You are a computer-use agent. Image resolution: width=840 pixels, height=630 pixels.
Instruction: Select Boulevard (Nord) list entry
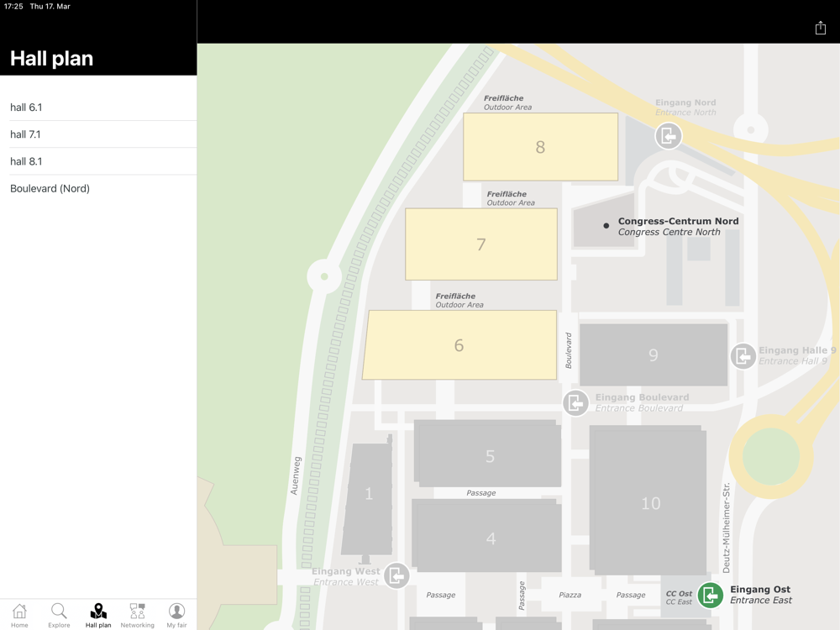pos(98,188)
